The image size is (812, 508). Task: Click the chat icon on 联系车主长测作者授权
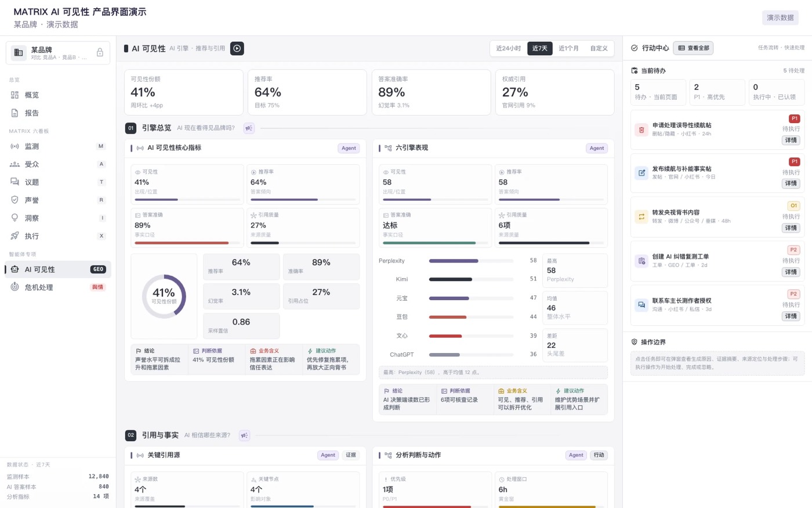[x=641, y=305]
